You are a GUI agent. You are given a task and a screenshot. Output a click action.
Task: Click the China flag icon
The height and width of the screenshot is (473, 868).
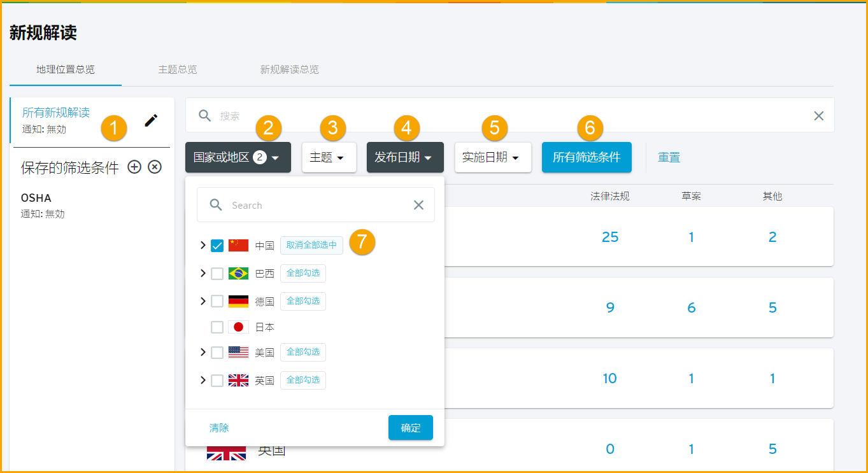tap(238, 245)
